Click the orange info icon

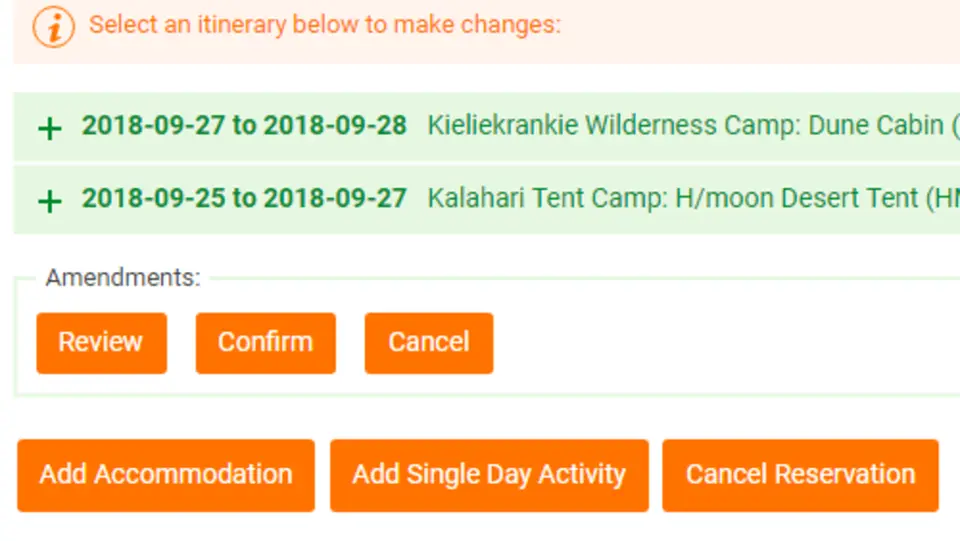tap(54, 27)
